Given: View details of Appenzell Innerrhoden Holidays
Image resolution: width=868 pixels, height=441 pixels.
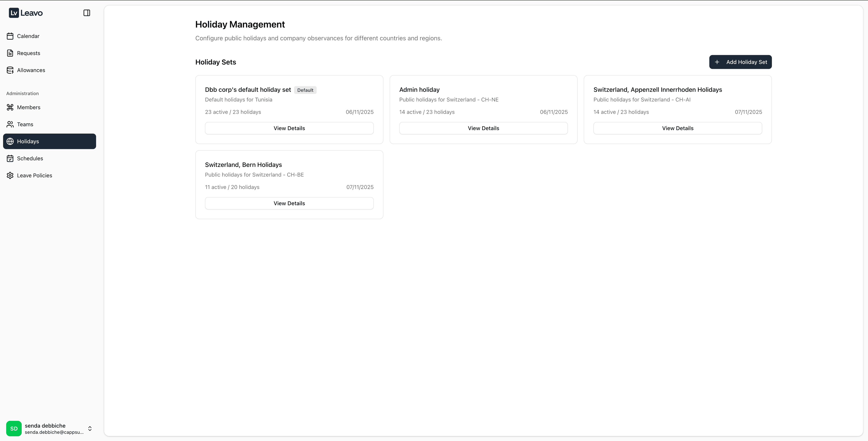Looking at the screenshot, I should pos(677,128).
